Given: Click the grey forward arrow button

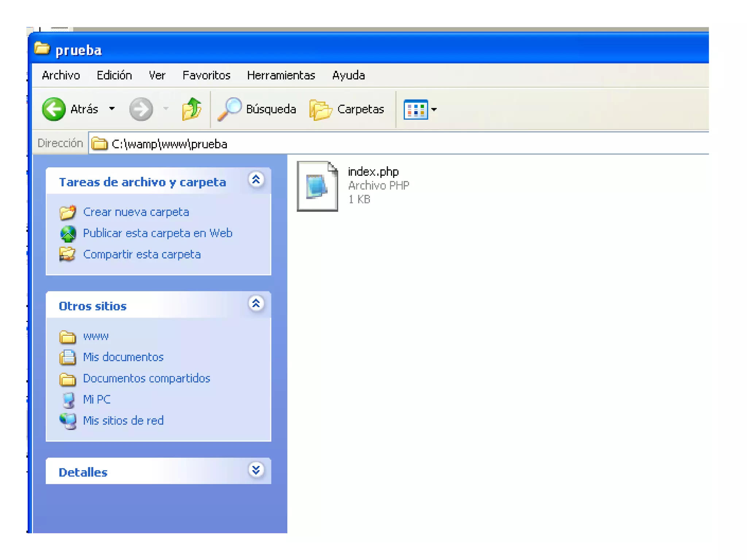Looking at the screenshot, I should tap(141, 109).
